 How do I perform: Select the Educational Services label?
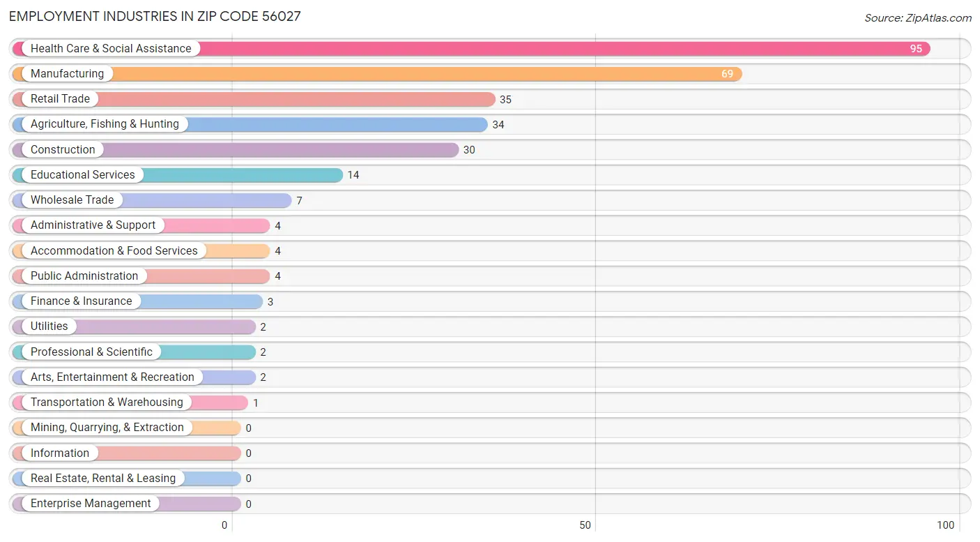83,174
